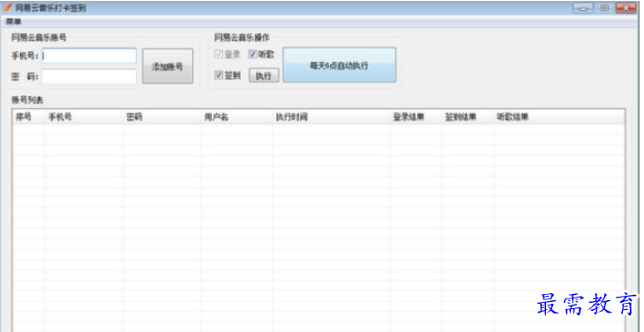Click the 登录结果 column header
Screen dimensions: 644x332
click(x=416, y=117)
